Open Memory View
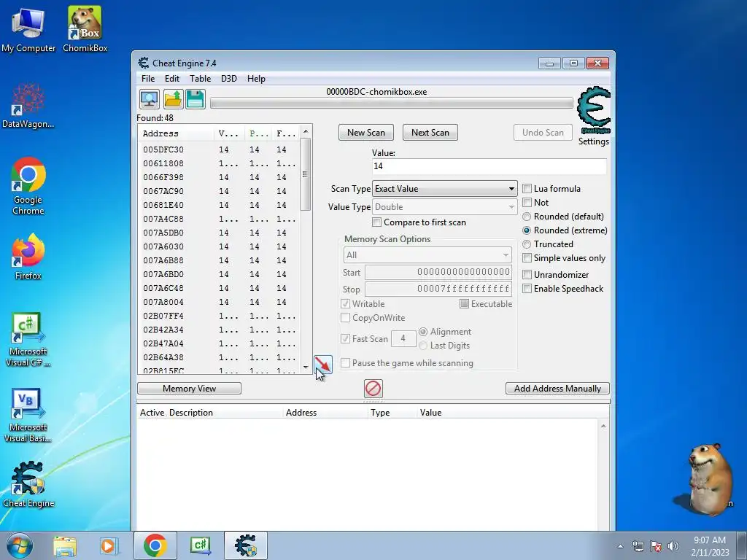 [189, 389]
